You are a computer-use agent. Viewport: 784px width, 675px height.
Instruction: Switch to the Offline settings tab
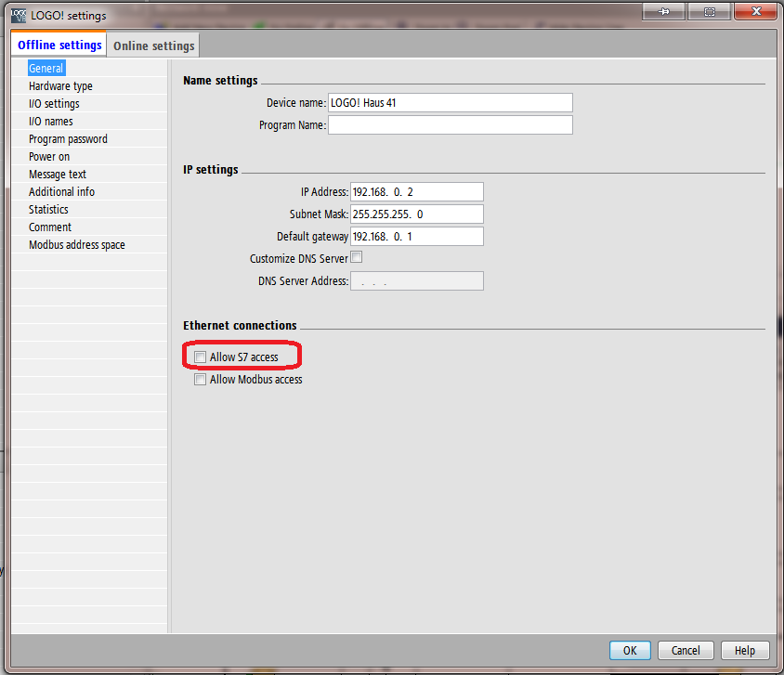(59, 45)
